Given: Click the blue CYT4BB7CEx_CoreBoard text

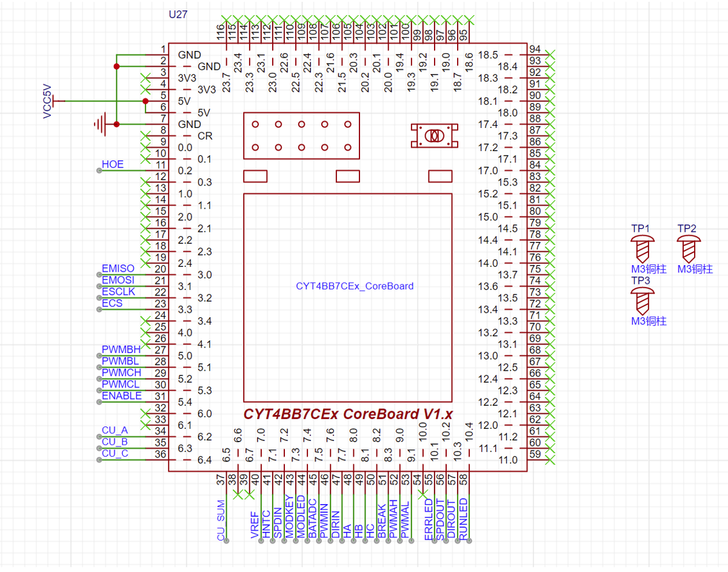Looking at the screenshot, I should [354, 286].
